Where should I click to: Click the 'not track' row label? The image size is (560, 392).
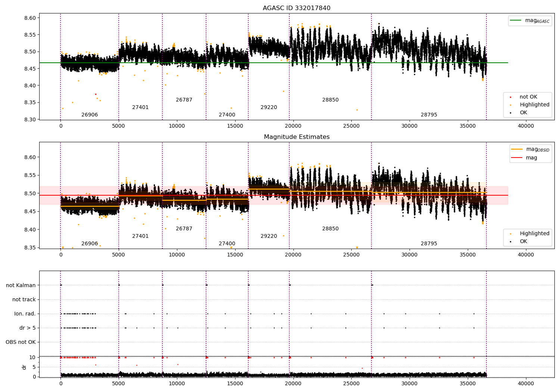[24, 300]
